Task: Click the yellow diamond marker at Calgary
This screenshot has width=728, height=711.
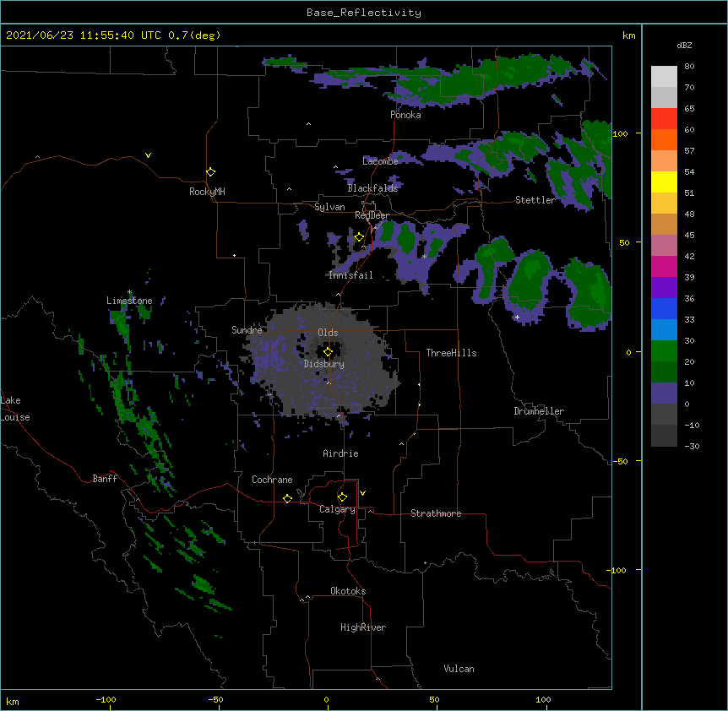Action: (342, 497)
